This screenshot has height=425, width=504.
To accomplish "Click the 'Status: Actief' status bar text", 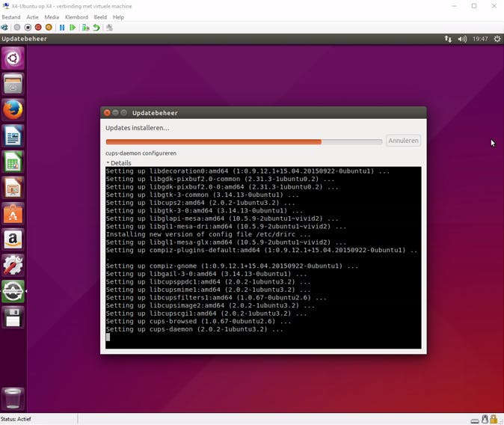I will 16,419.
